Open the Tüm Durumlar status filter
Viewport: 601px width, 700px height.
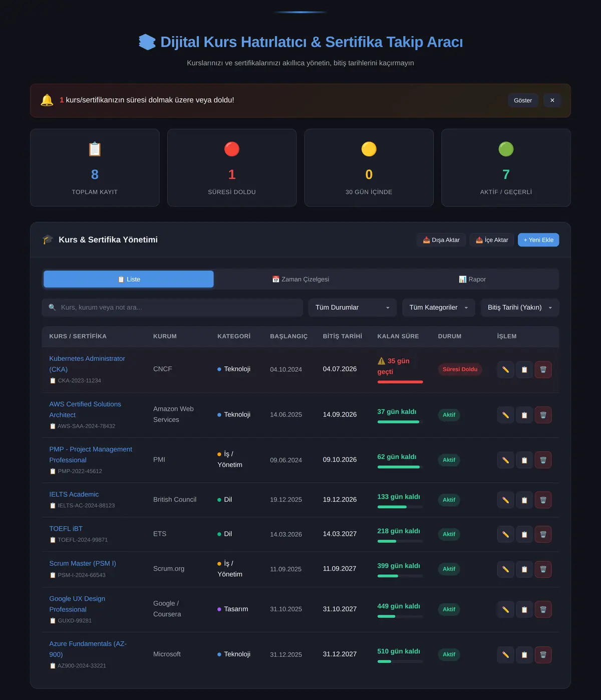click(x=353, y=308)
